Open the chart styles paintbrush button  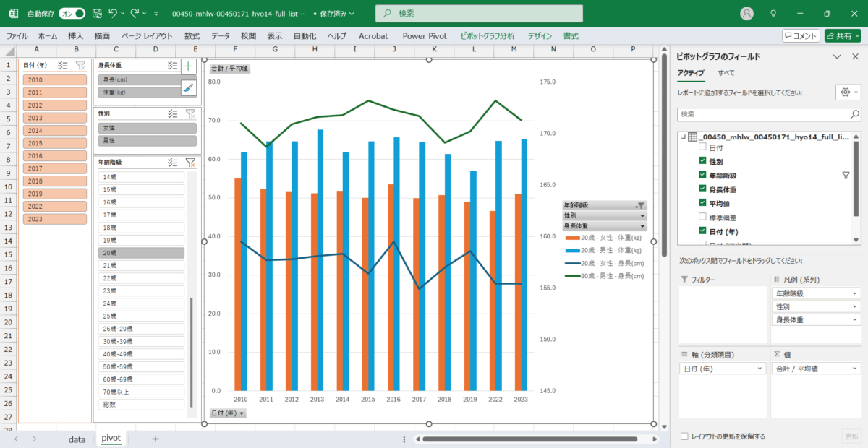coord(189,87)
